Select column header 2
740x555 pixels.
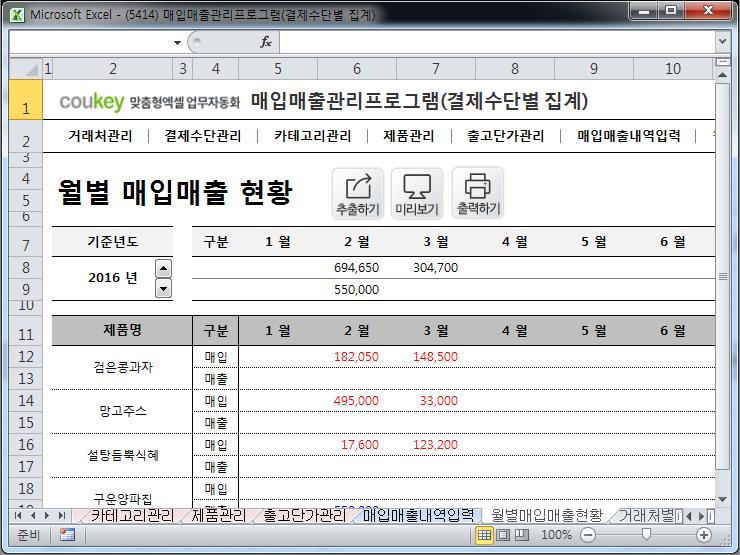click(113, 69)
